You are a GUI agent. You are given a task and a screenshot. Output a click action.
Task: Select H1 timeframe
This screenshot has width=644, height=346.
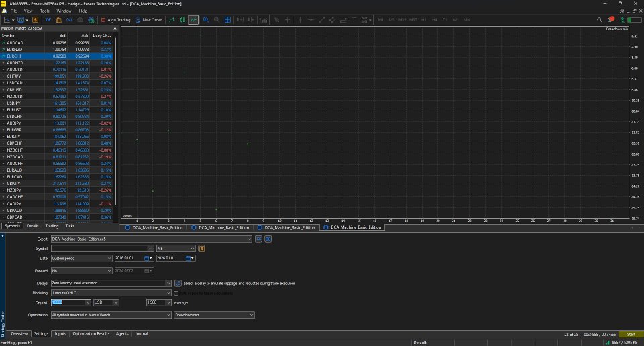[423, 19]
